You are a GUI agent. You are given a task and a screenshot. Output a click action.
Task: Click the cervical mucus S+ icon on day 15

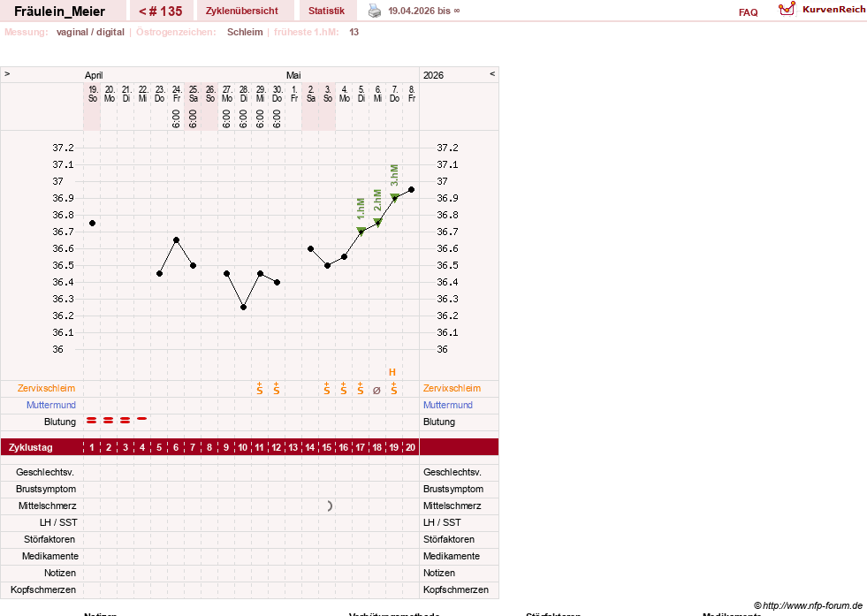(x=327, y=388)
